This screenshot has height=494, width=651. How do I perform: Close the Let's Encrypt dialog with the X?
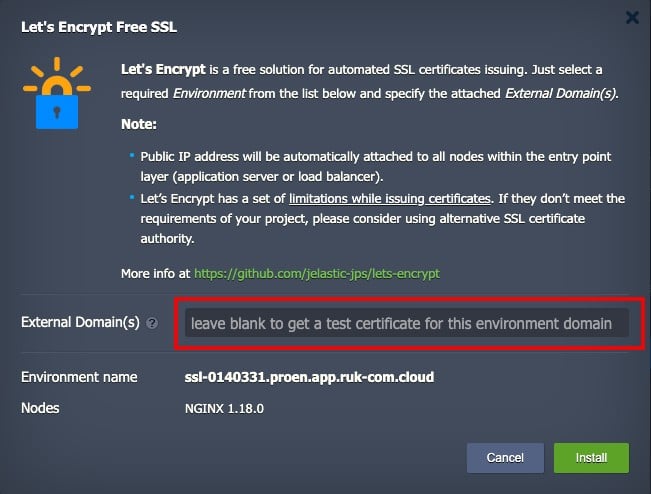click(x=632, y=17)
